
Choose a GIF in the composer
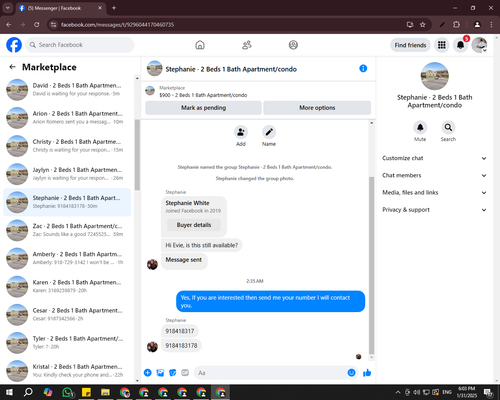[x=185, y=373]
